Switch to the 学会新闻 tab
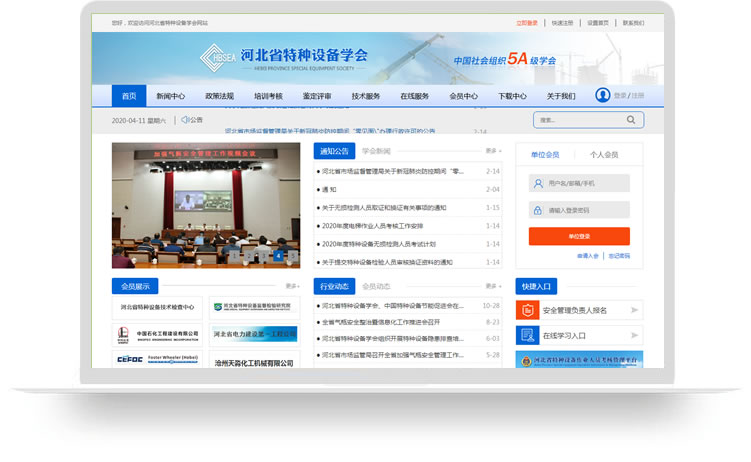 coord(376,151)
